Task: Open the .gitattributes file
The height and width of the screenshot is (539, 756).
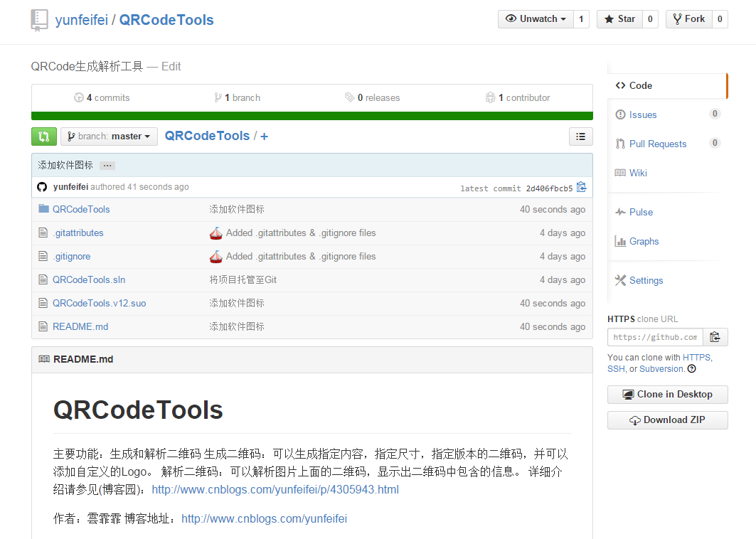Action: [78, 233]
